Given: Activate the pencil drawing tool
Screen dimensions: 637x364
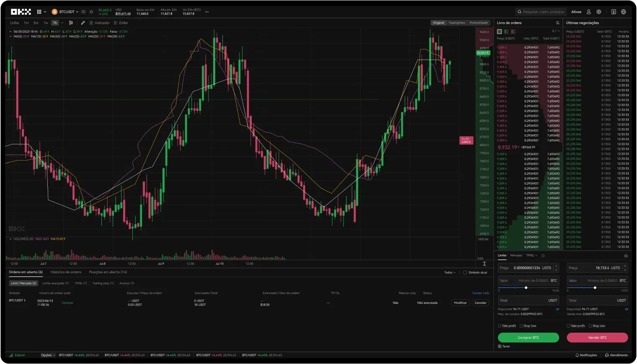Looking at the screenshot, I should pyautogui.click(x=83, y=23).
